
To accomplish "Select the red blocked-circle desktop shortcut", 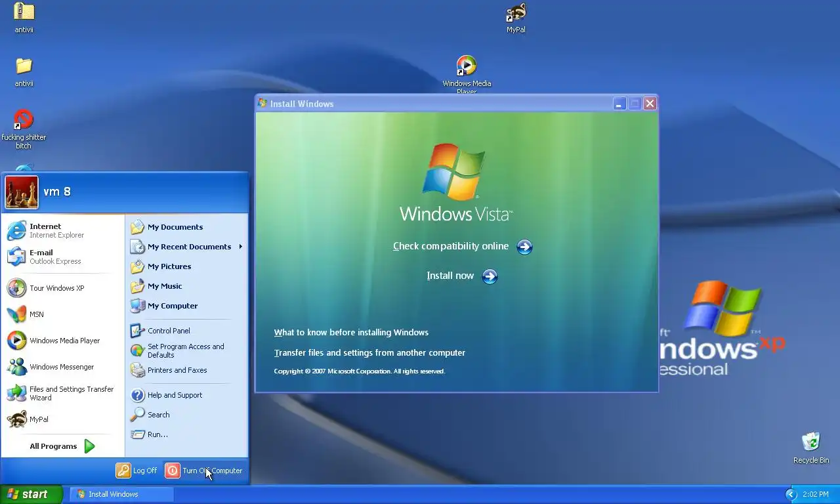I will coord(24,129).
